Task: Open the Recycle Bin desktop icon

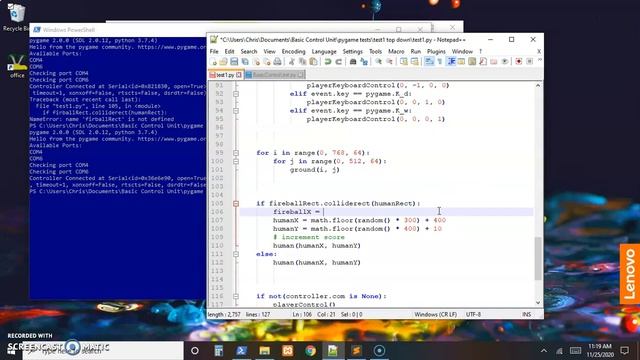Action: coord(16,17)
